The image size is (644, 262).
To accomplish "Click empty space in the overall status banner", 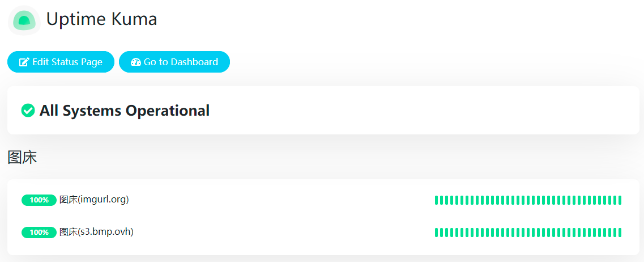I will click(x=425, y=111).
